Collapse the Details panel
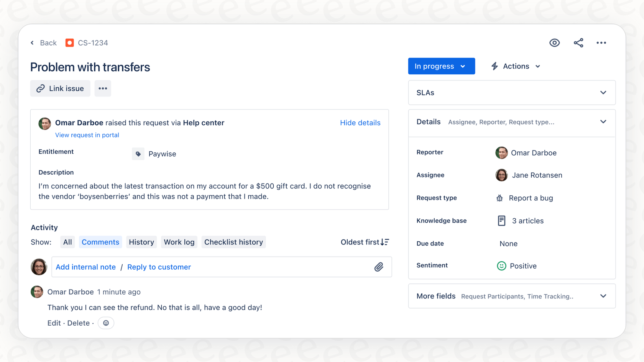644x362 pixels. tap(603, 122)
